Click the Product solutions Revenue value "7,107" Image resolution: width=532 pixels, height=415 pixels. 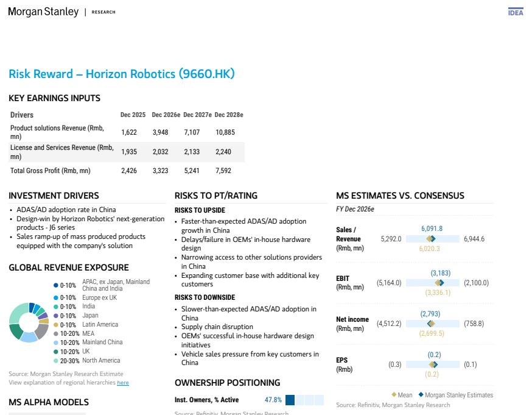[192, 132]
